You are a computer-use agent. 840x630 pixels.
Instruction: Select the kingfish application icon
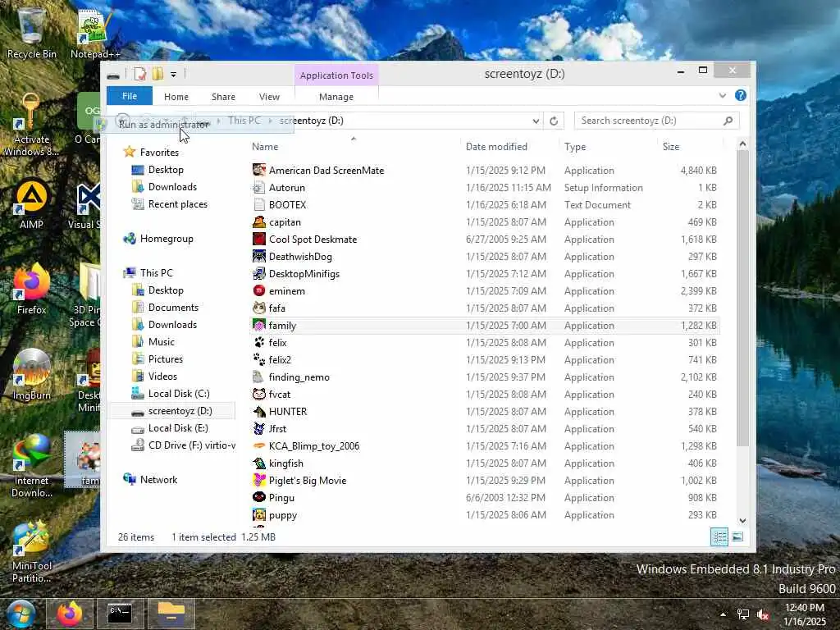coord(258,463)
